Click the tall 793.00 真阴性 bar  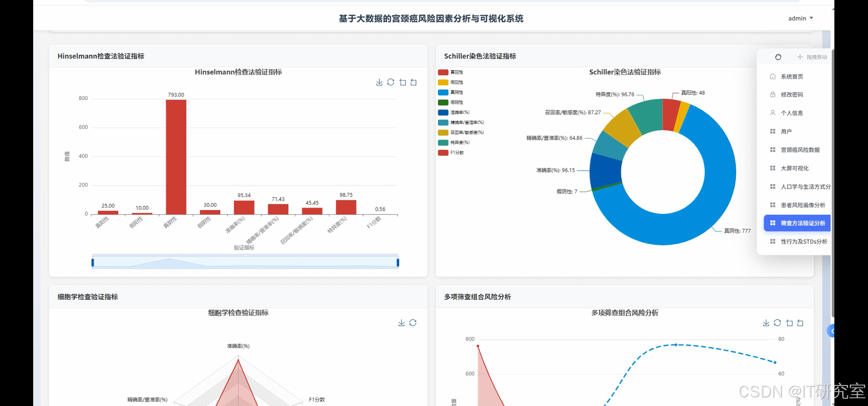click(176, 157)
